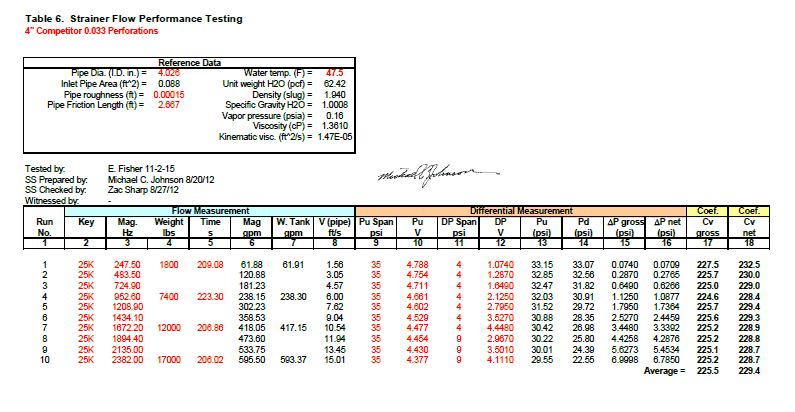Click Pipe Friction Length value 2.667
Screen dimensions: 795x412
click(x=169, y=105)
